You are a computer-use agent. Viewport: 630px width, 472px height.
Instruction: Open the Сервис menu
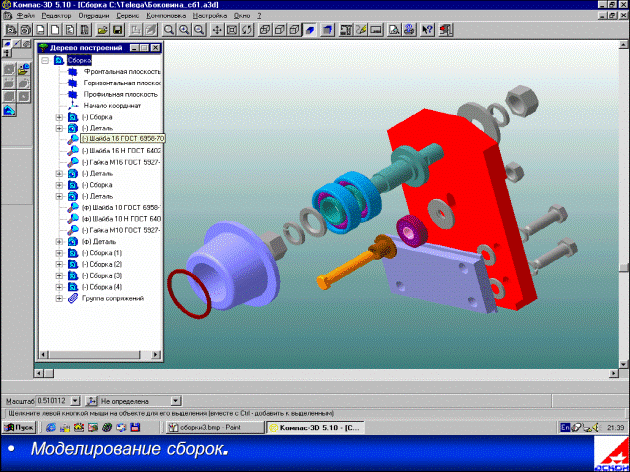coord(128,16)
